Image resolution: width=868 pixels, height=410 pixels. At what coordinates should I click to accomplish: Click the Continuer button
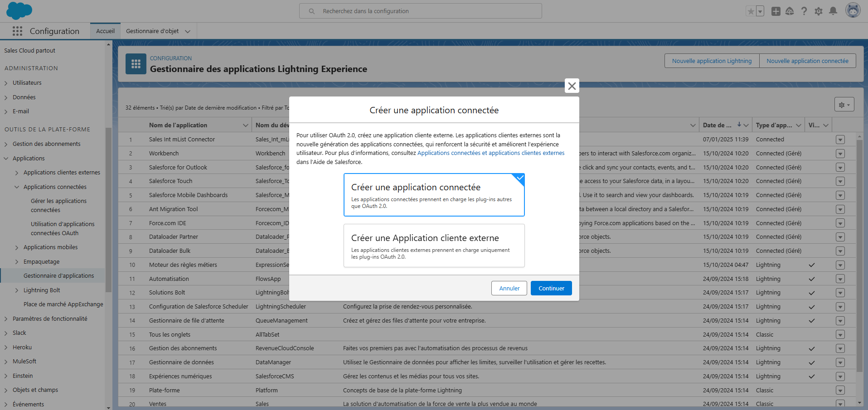(551, 288)
